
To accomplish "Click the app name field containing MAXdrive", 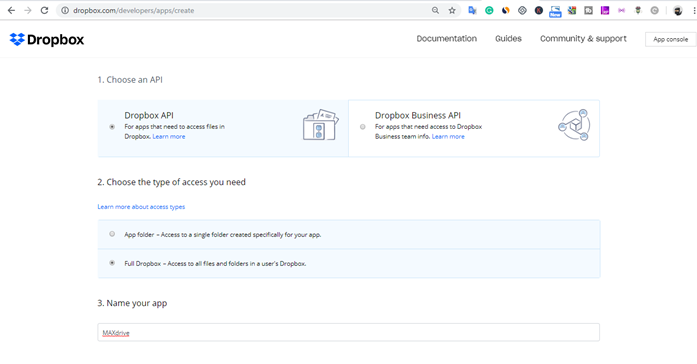I will 348,332.
